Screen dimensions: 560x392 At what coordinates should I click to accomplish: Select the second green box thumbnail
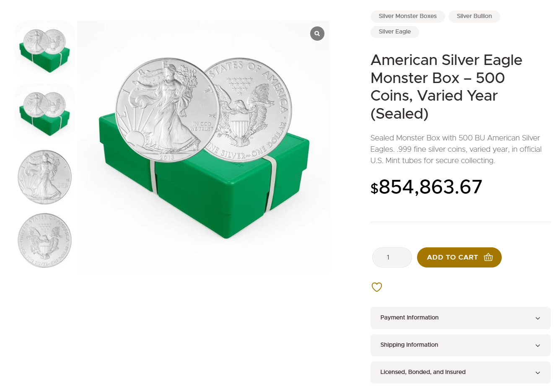coord(44,114)
